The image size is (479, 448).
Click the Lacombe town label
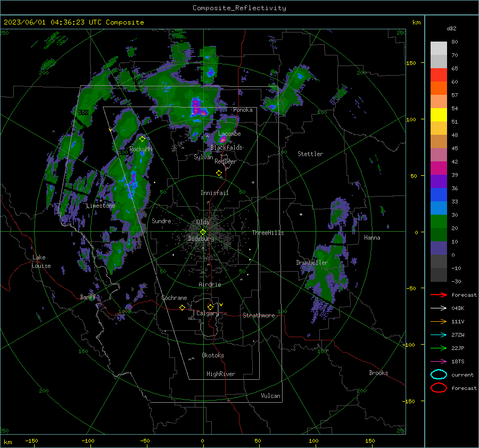click(229, 134)
